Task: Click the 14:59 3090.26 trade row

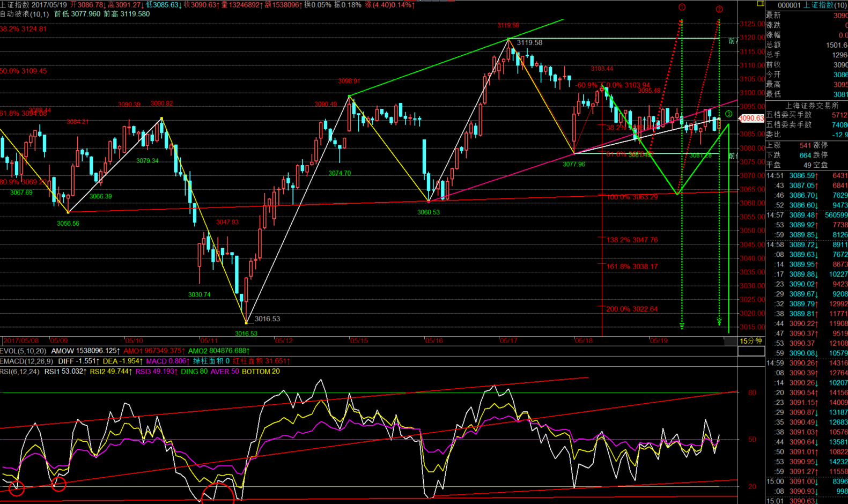Action: [x=807, y=363]
